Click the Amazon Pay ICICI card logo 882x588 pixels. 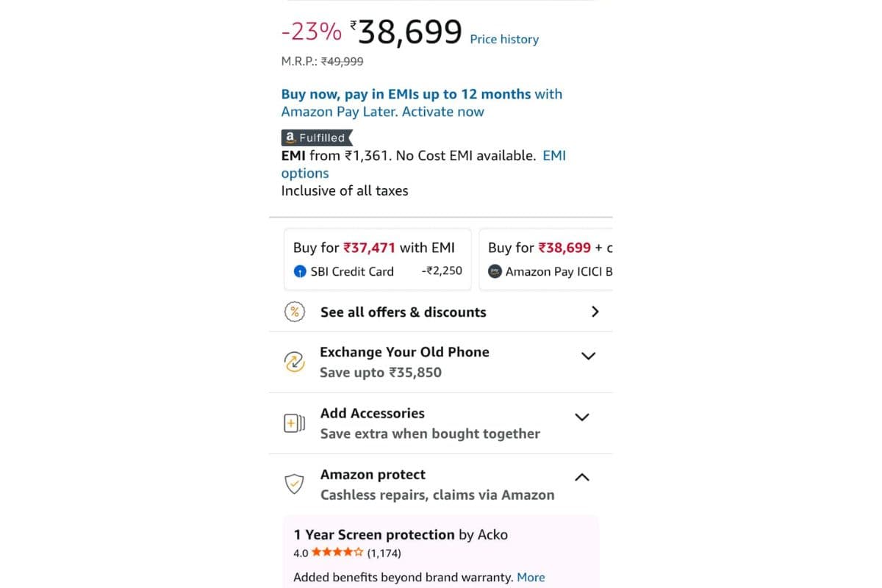coord(497,271)
